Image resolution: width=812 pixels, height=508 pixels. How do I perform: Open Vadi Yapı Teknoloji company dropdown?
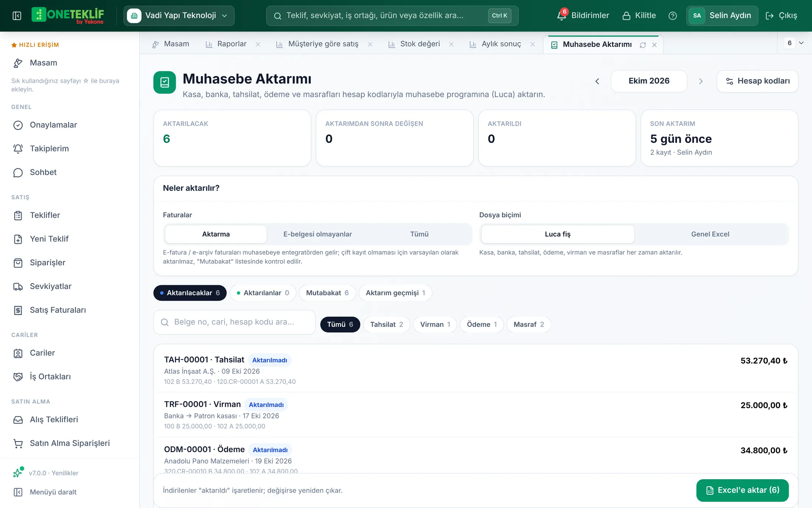(x=179, y=16)
